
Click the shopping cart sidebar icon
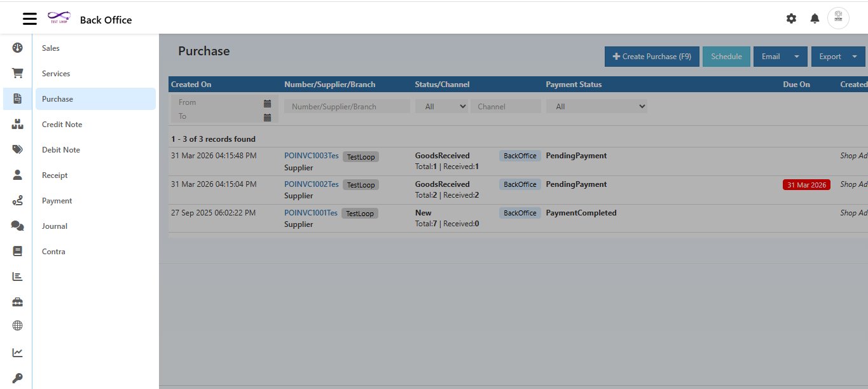(17, 73)
